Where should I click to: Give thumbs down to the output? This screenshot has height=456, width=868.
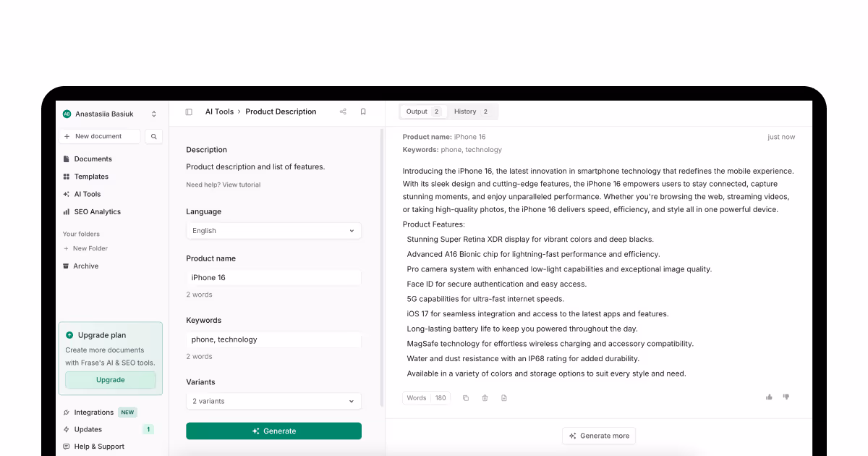(x=786, y=397)
